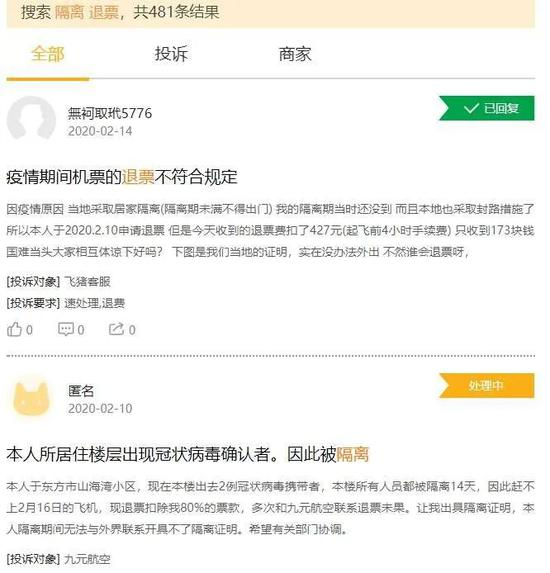Screen dimensions: 550x573
Task: Click the 481 results search summary banner
Action: 270,13
